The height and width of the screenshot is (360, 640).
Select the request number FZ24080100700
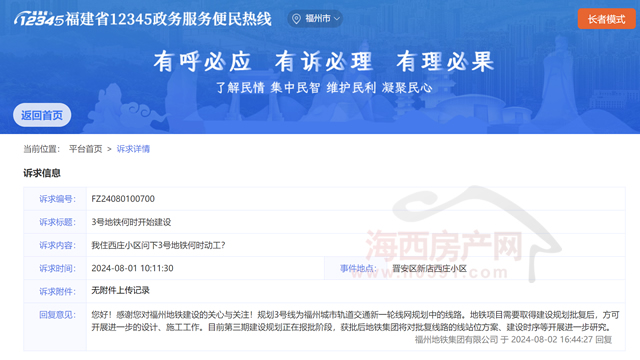point(123,199)
